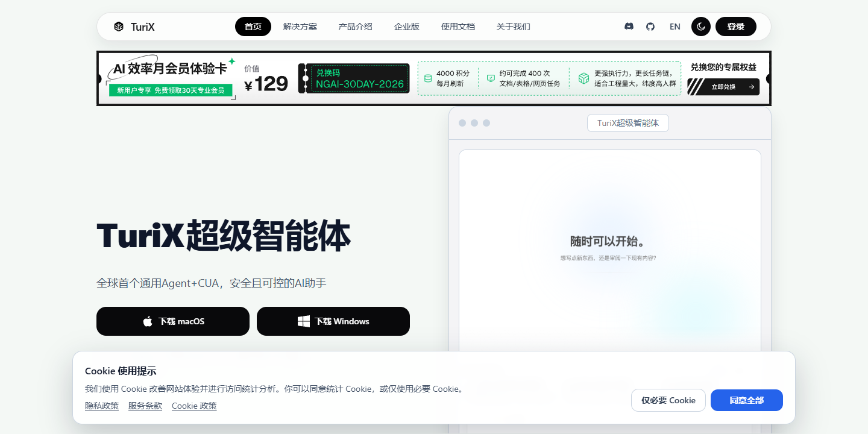Image resolution: width=868 pixels, height=434 pixels.
Task: Click the Windows logo icon
Action: [304, 321]
